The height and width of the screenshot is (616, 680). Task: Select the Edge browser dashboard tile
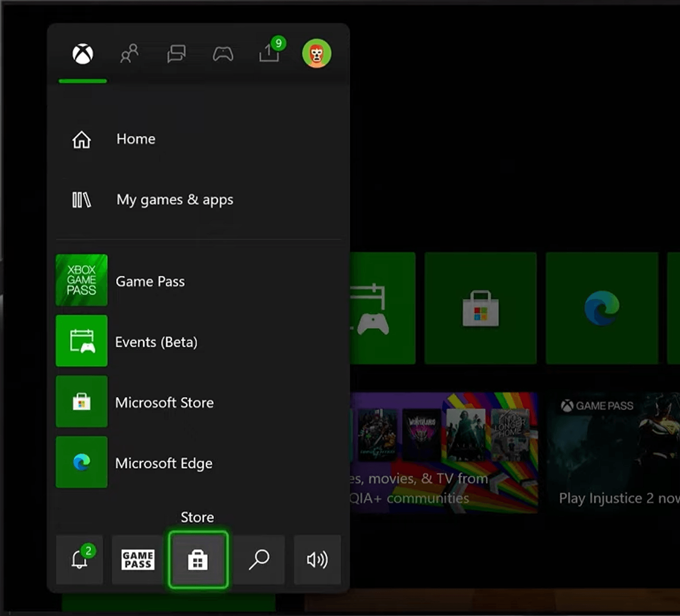click(x=602, y=308)
